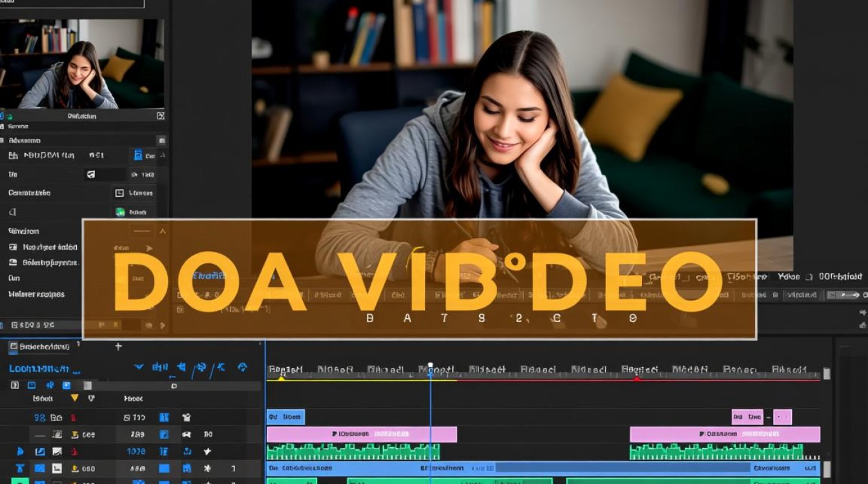
Task: Toggle the yellow lock on the pink clip track
Action: pyautogui.click(x=74, y=435)
